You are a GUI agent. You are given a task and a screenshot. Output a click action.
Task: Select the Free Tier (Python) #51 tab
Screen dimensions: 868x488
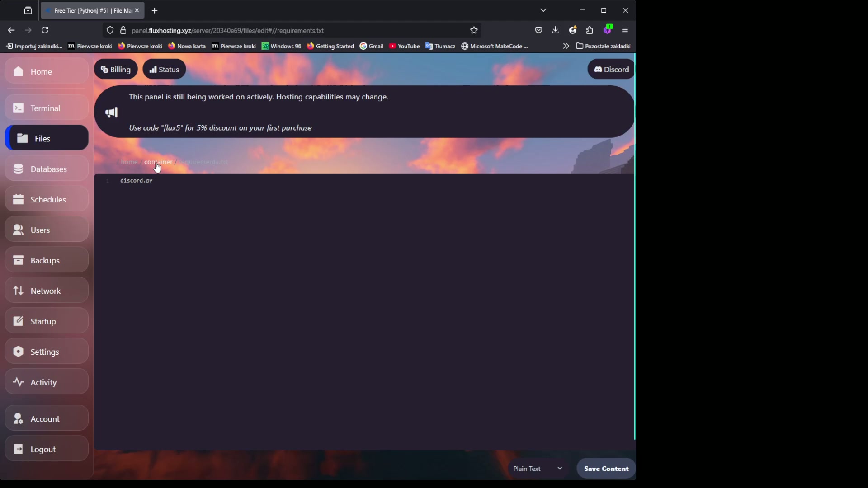pos(93,10)
